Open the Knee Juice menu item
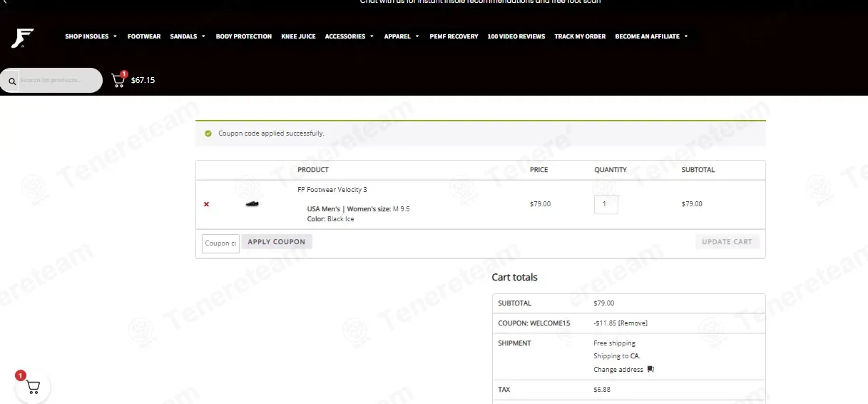 [298, 36]
